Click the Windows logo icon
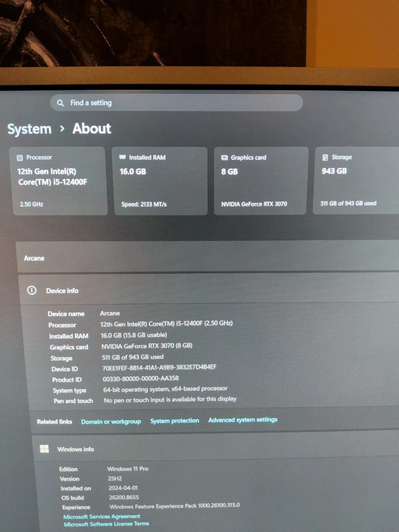The image size is (399, 532). click(x=44, y=449)
